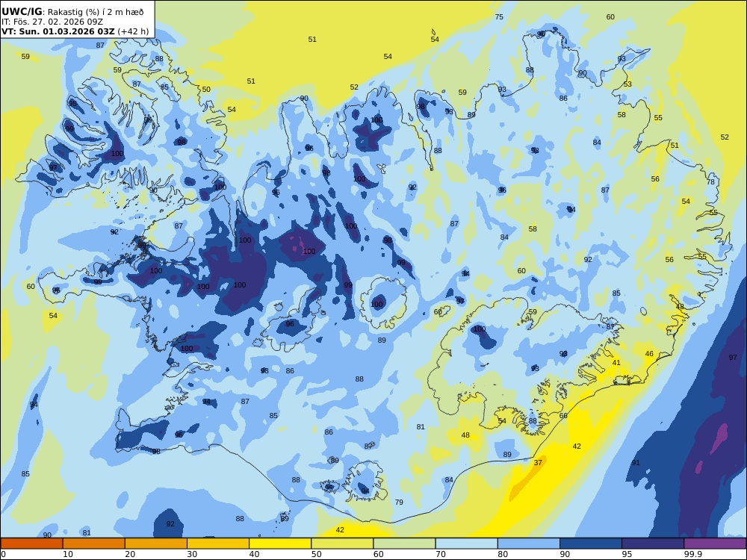Click legend tick label '0'
This screenshot has width=747, height=560.
[x=3, y=554]
